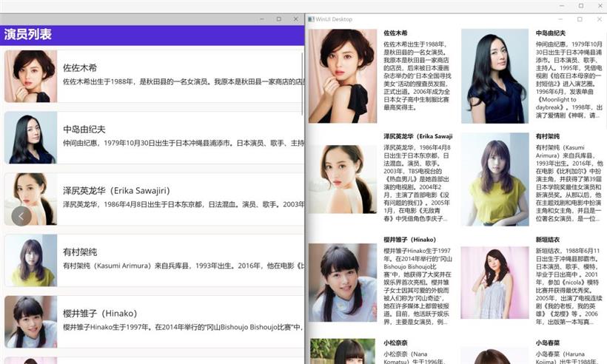607x364 pixels.
Task: Open 樱井雏子 thumbnail in the left list
Action: (x=30, y=322)
